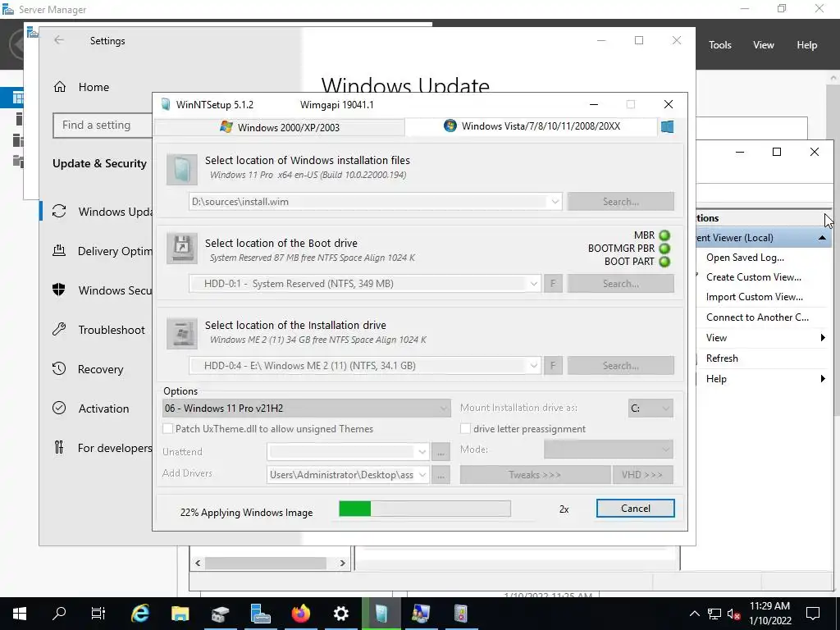Go back with the Settings back arrow

point(59,40)
